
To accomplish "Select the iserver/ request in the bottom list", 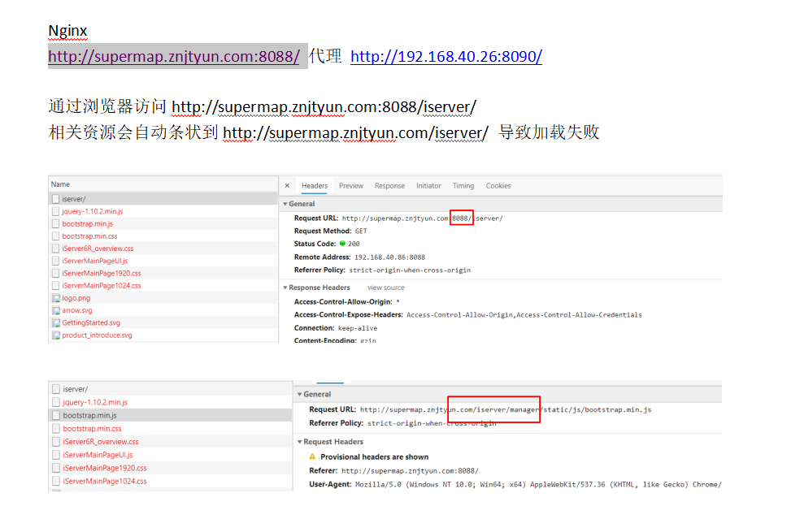I will tap(170, 389).
